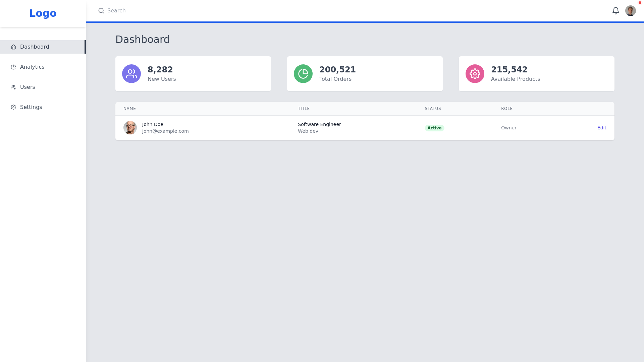The height and width of the screenshot is (362, 644).
Task: Select the Dashboard home icon in sidebar
Action: (13, 47)
